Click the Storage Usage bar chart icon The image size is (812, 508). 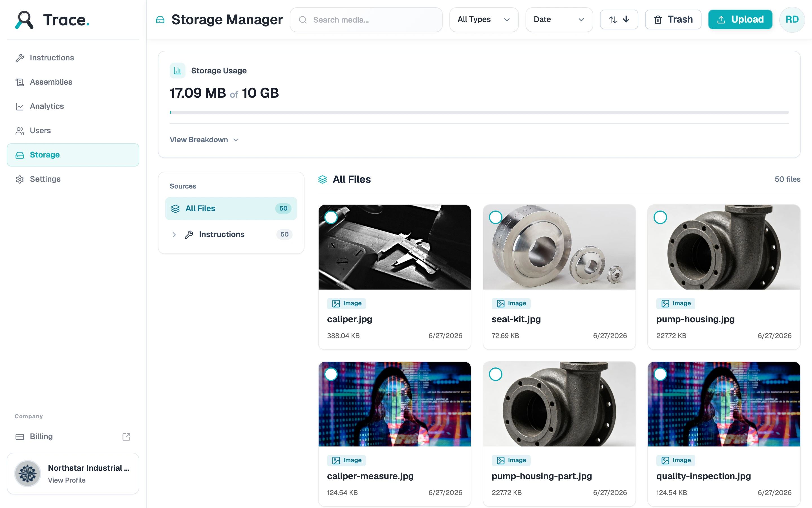178,71
